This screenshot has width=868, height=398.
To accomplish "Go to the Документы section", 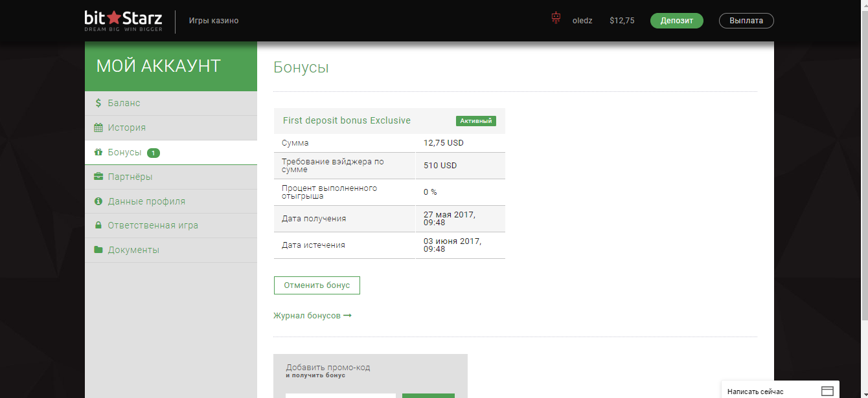I will 133,250.
